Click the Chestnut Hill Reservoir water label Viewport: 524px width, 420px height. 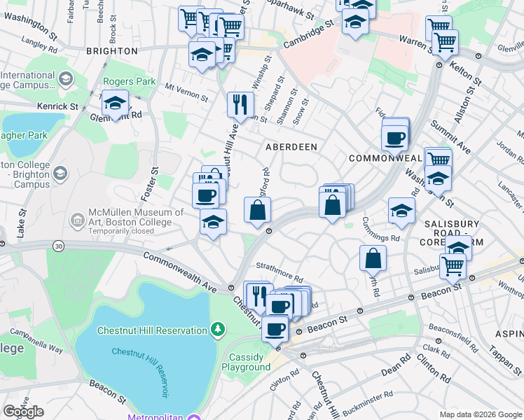point(143,371)
